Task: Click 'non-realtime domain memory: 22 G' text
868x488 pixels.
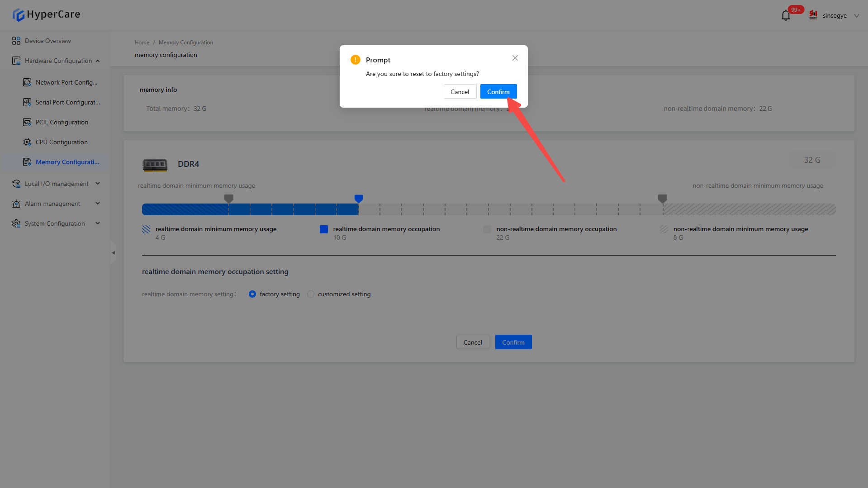Action: coord(718,109)
